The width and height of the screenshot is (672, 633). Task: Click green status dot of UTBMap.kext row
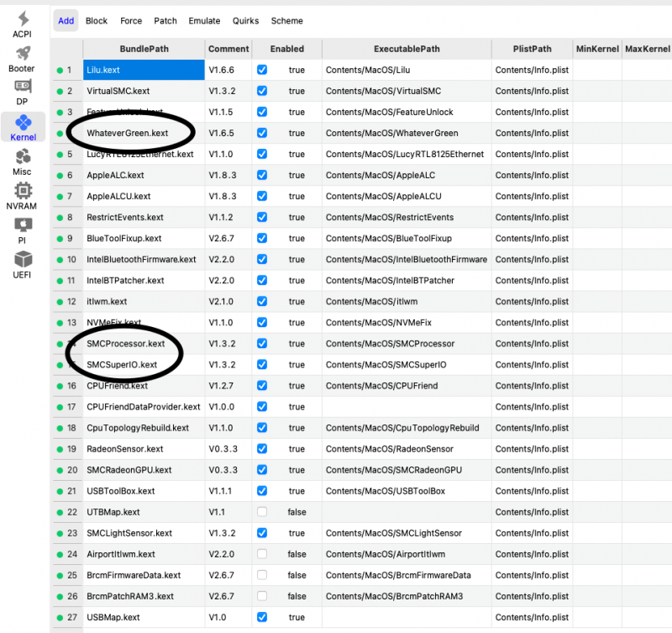click(60, 513)
